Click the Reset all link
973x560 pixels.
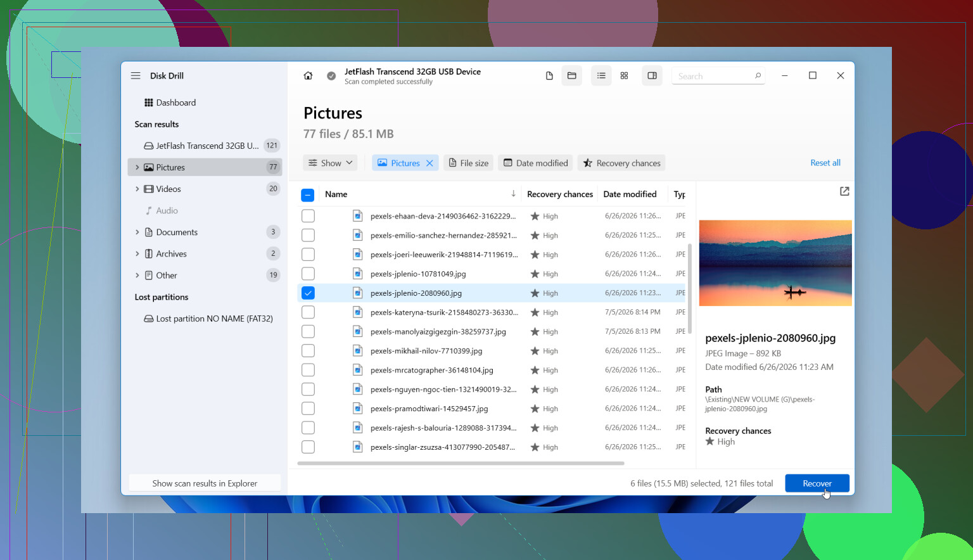[x=825, y=163]
